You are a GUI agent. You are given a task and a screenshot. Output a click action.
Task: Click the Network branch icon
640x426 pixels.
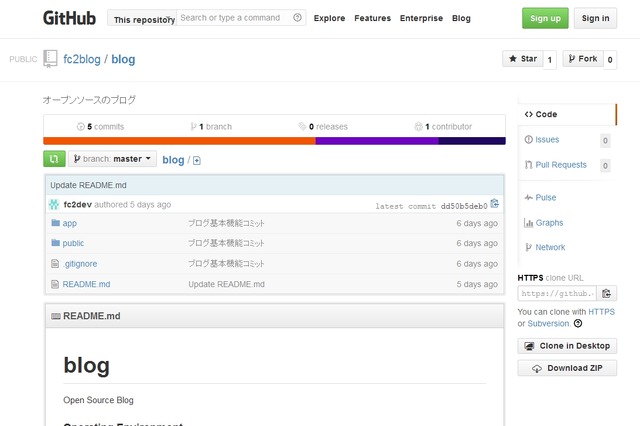point(529,247)
